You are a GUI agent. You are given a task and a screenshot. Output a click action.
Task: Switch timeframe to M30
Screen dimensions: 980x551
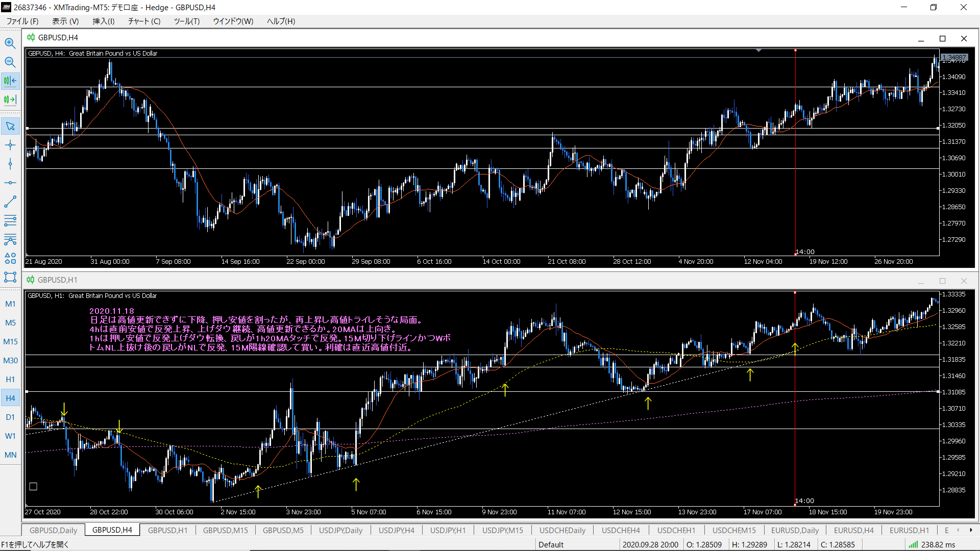click(x=10, y=361)
